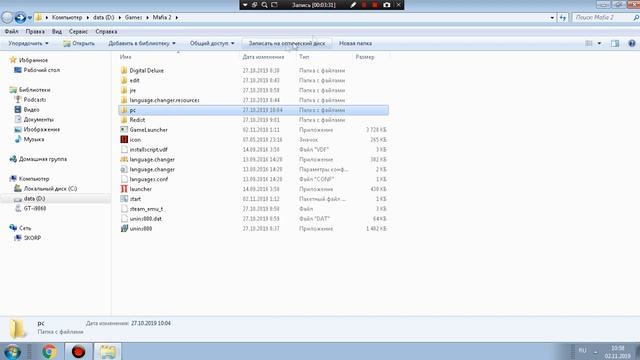
Task: Sort by the Имя column header
Action: (x=125, y=57)
